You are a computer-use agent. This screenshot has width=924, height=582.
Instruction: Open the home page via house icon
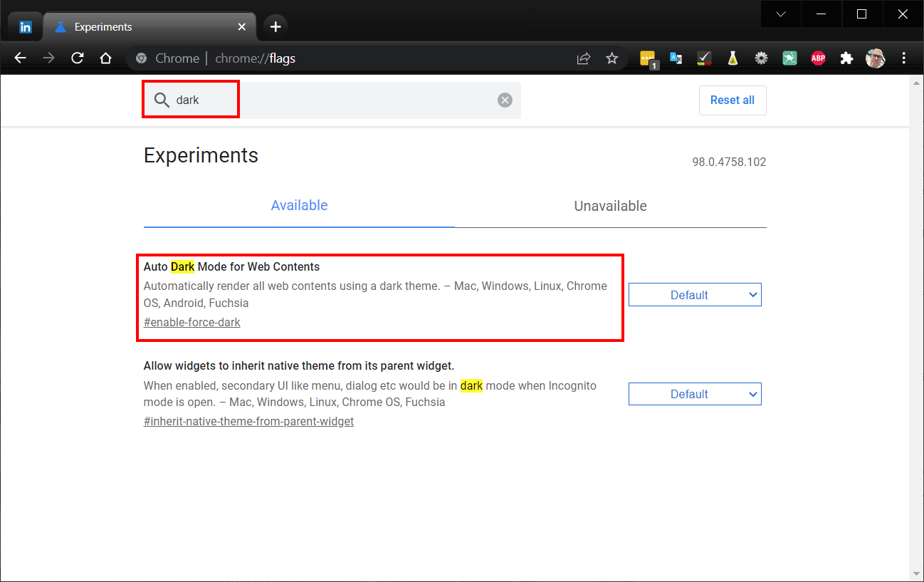[x=106, y=58]
